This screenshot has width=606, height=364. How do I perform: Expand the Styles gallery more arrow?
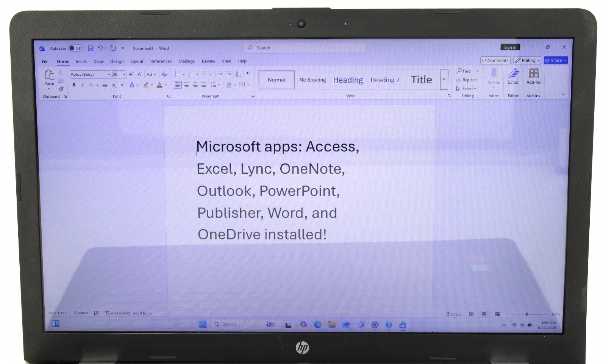coord(444,80)
